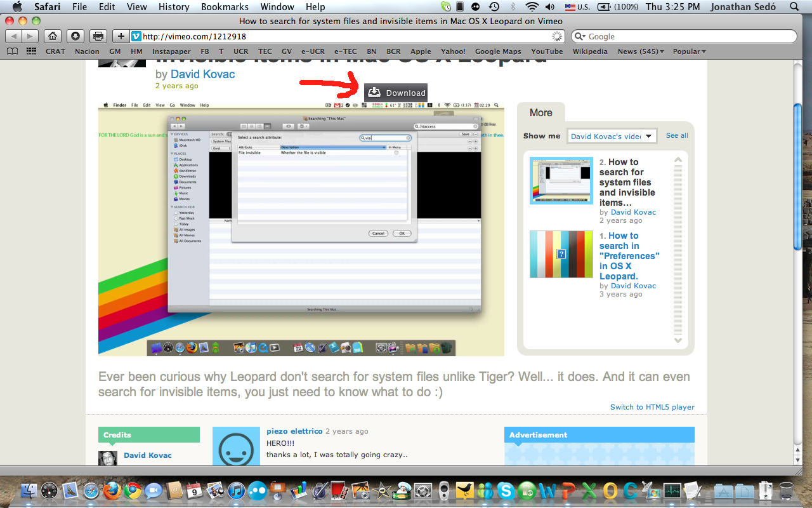The width and height of the screenshot is (812, 508).
Task: Open David Kovac author link under title
Action: tap(202, 74)
